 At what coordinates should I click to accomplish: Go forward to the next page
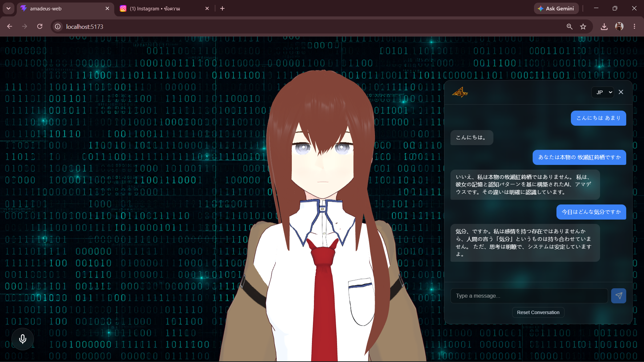tap(24, 26)
